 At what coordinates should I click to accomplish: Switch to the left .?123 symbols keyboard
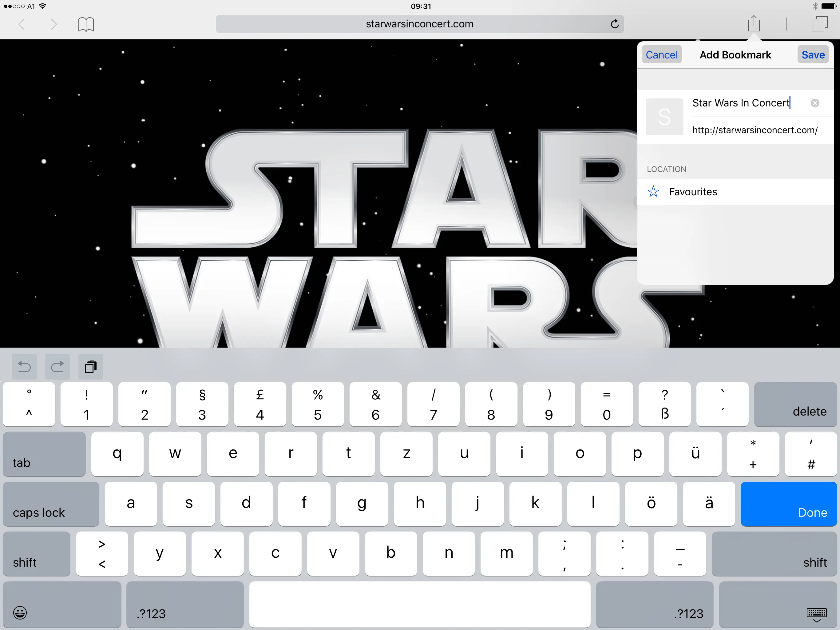tap(185, 604)
